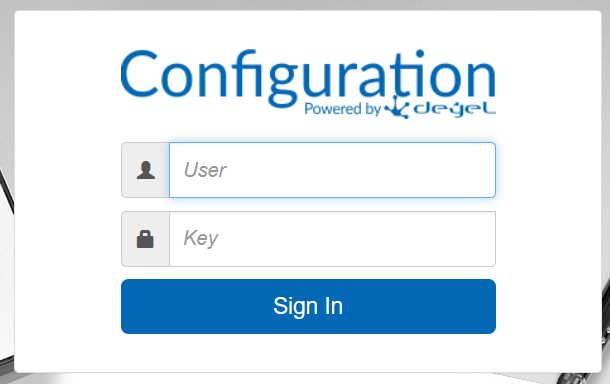
Task: Focus the Key password field
Action: click(332, 239)
